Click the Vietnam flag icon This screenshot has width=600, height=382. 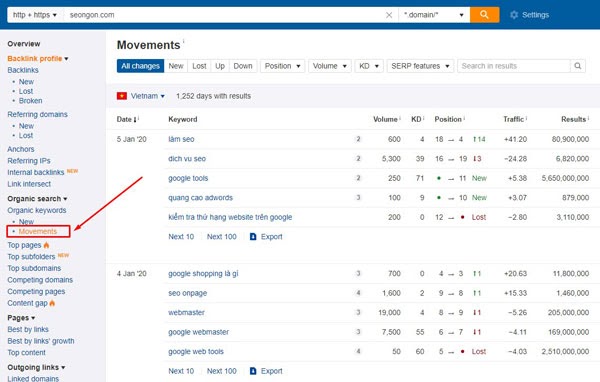point(122,96)
